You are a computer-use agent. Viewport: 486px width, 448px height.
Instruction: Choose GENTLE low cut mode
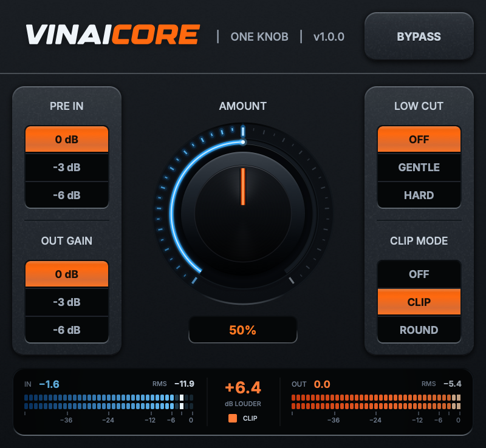pos(419,168)
